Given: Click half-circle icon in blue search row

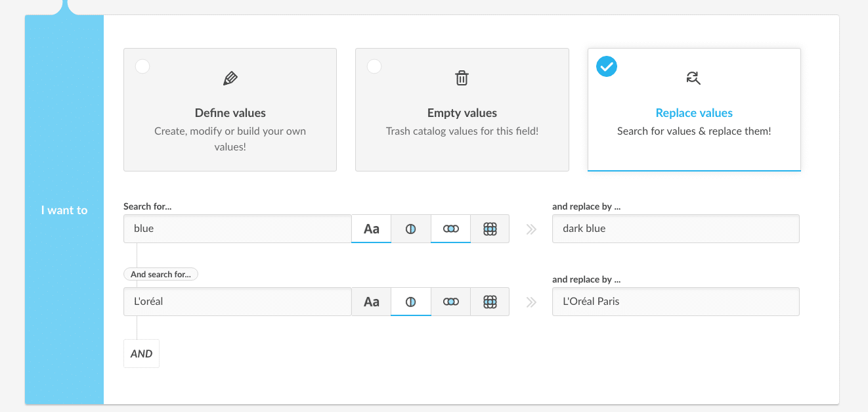Looking at the screenshot, I should [x=411, y=229].
